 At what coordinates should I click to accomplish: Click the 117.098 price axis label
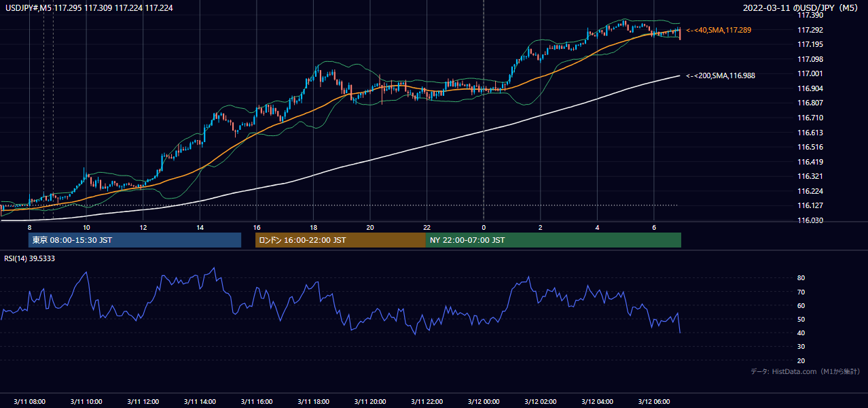(810, 59)
